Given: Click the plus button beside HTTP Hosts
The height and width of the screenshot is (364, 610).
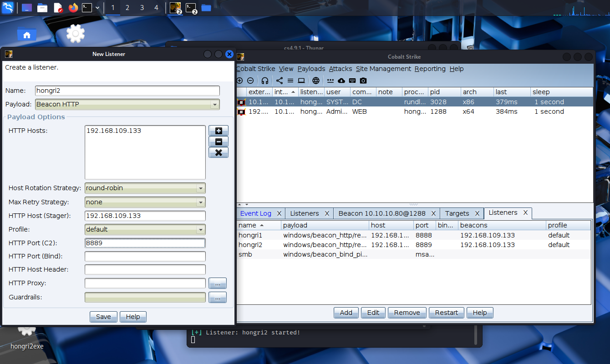Looking at the screenshot, I should tap(219, 131).
